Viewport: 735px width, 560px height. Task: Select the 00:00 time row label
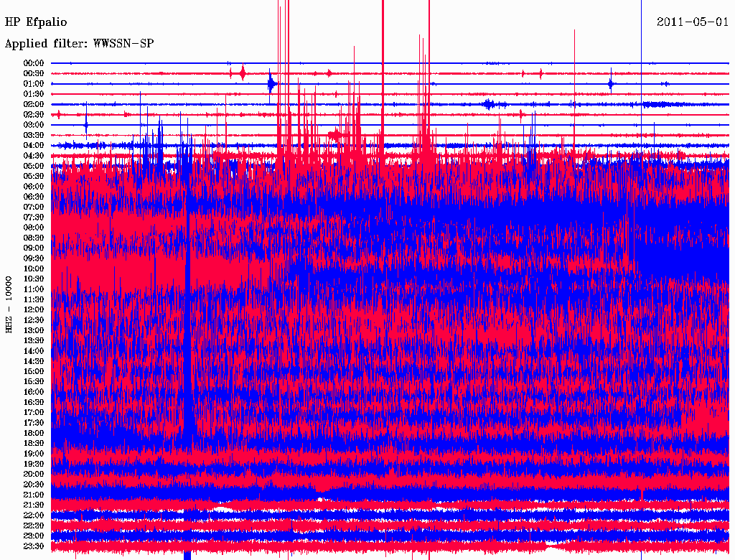pyautogui.click(x=34, y=63)
